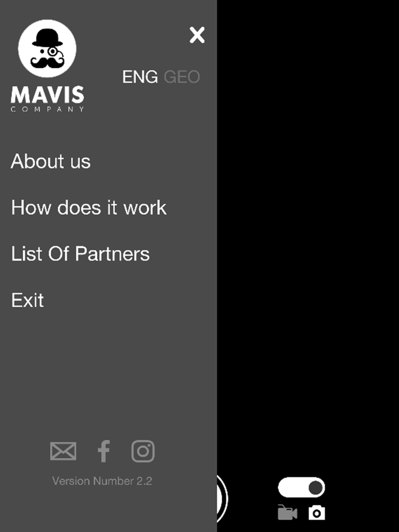The width and height of the screenshot is (399, 532).
Task: Select the photo camera mode icon
Action: point(317,513)
